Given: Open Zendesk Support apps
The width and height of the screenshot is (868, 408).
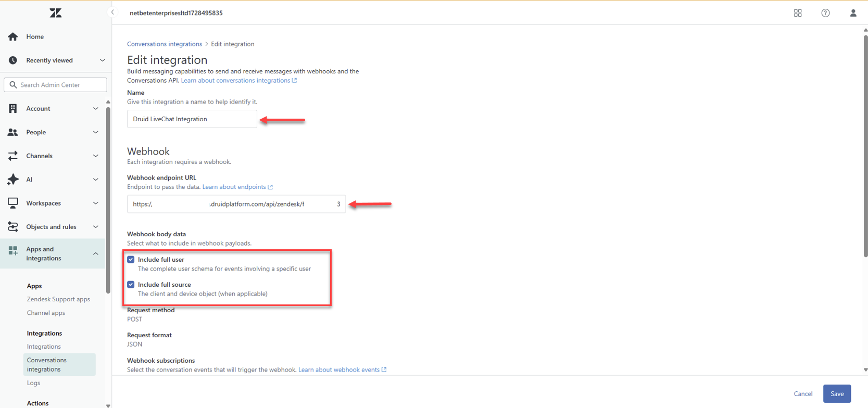Looking at the screenshot, I should 58,299.
